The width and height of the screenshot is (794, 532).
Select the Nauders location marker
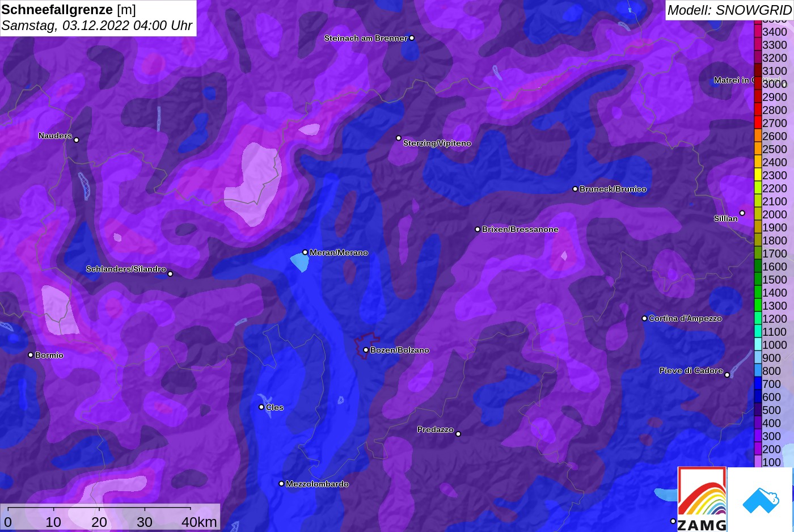(77, 140)
